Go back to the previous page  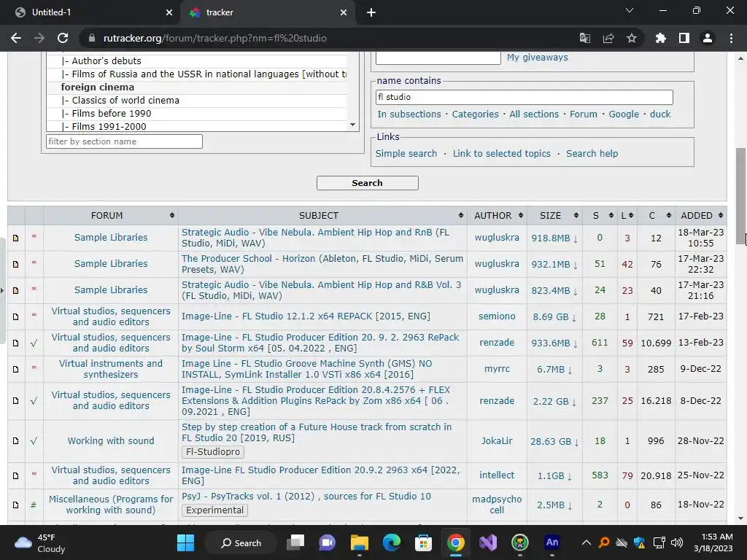[16, 38]
